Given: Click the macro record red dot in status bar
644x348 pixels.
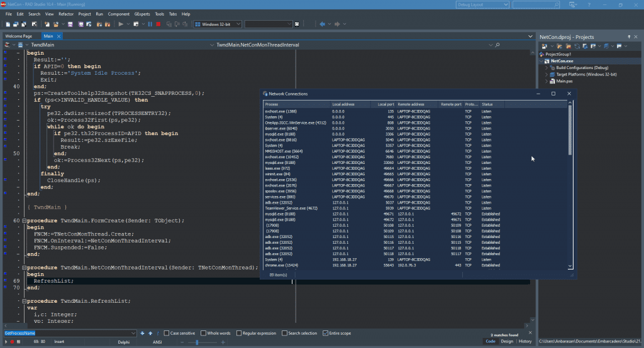Looking at the screenshot, I should tap(12, 342).
